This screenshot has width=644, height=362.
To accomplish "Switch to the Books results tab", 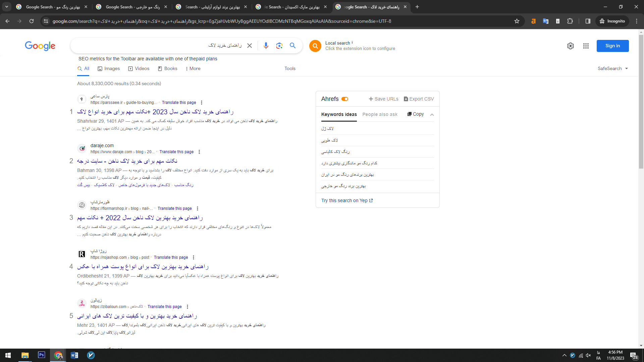I will [167, 68].
